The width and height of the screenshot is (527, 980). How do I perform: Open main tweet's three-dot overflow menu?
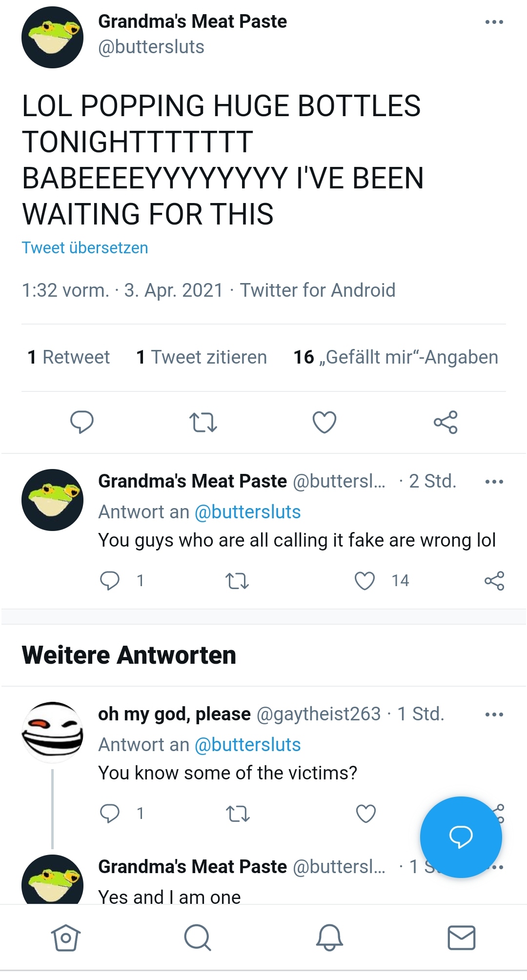click(494, 22)
